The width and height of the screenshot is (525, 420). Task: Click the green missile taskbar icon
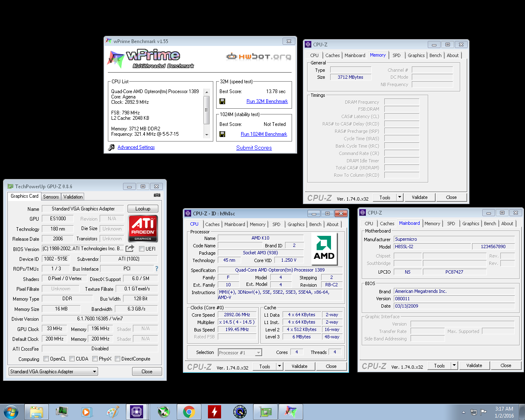click(x=164, y=412)
